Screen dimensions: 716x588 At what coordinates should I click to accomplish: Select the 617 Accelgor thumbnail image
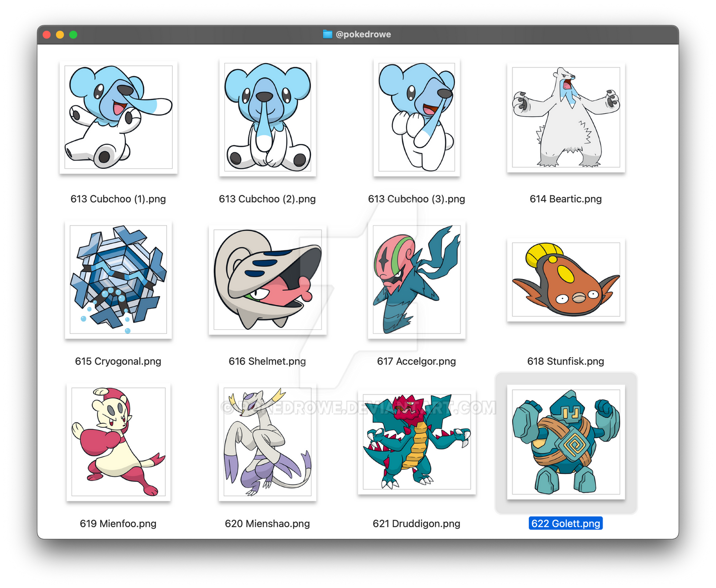click(x=417, y=279)
